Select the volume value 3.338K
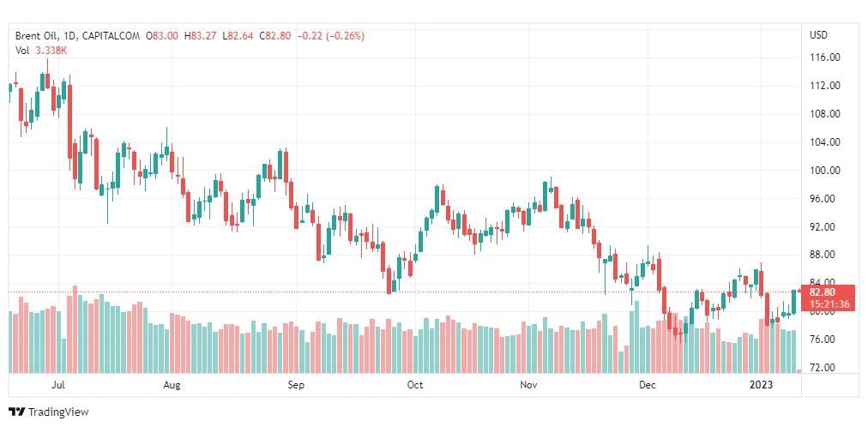The height and width of the screenshot is (427, 868). coord(51,51)
